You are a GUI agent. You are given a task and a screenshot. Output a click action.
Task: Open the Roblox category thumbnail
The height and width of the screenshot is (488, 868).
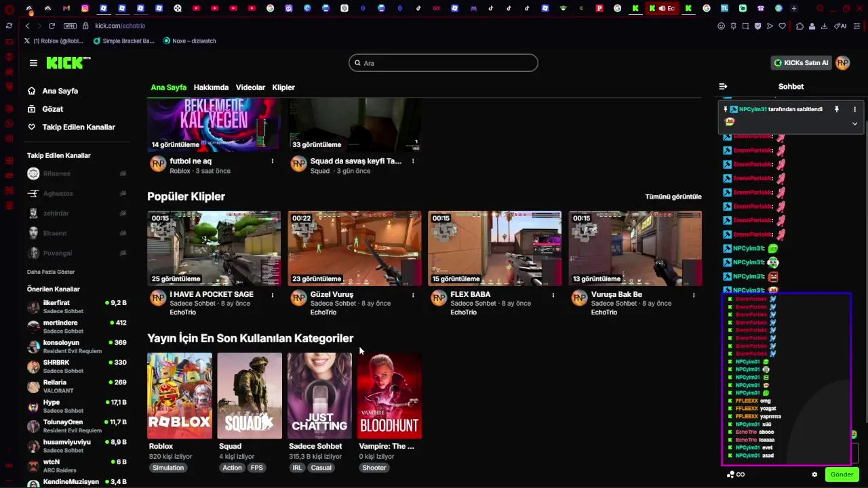click(180, 396)
